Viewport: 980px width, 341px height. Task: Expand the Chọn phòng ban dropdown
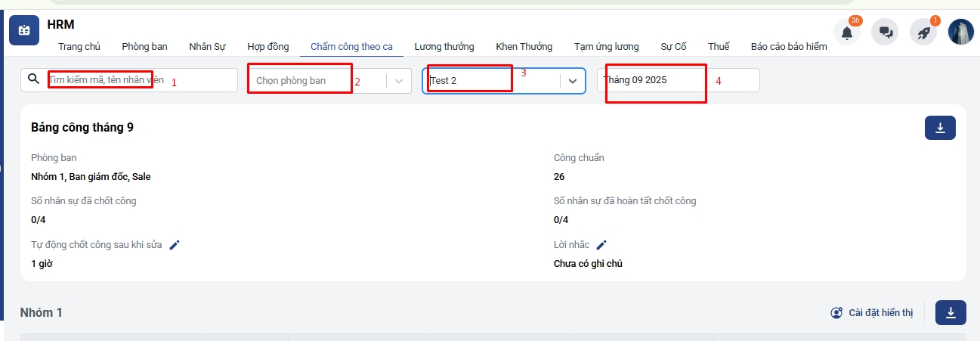tap(399, 81)
